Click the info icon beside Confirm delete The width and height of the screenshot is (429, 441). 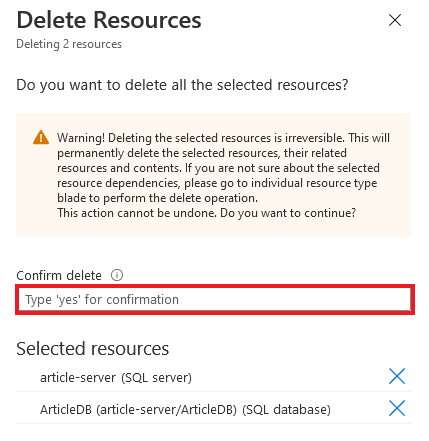[117, 275]
